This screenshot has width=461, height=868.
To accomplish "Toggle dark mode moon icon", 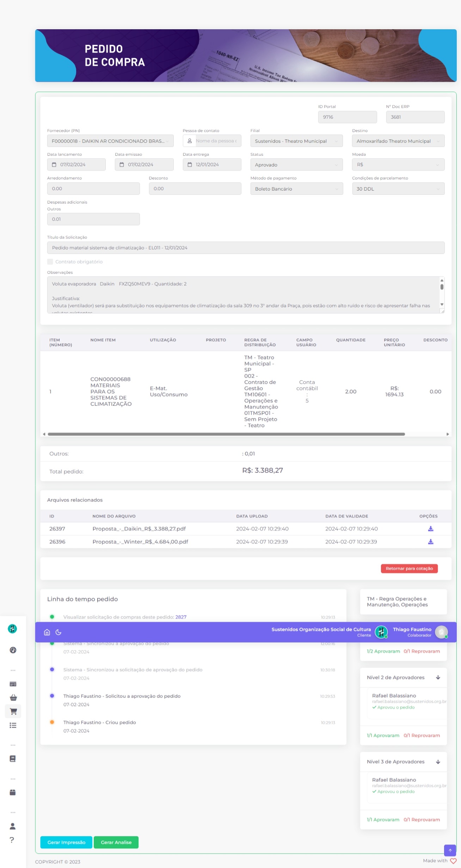I will [x=59, y=632].
